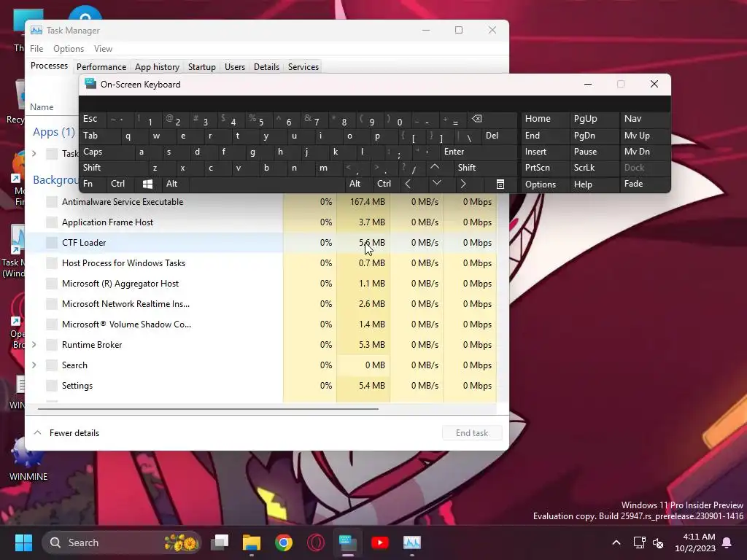Hit the down arrow key on keyboard
This screenshot has height=560, width=747.
[436, 183]
